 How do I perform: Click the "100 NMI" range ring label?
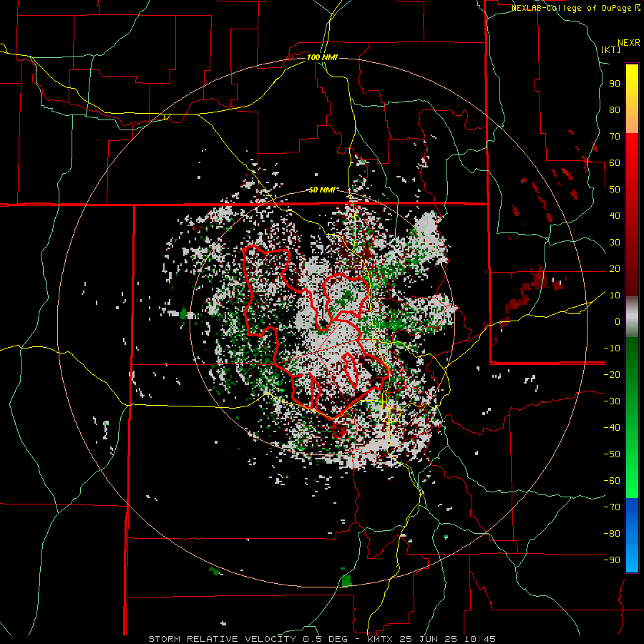[x=322, y=57]
